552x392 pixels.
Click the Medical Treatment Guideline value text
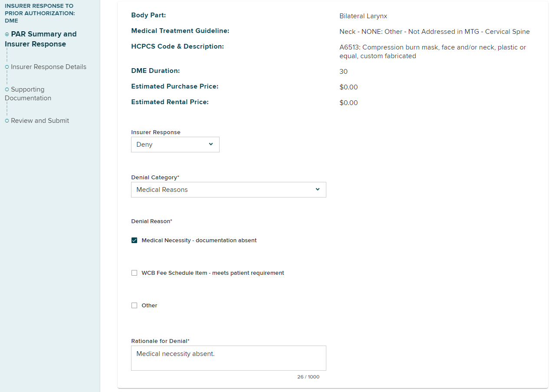point(434,32)
